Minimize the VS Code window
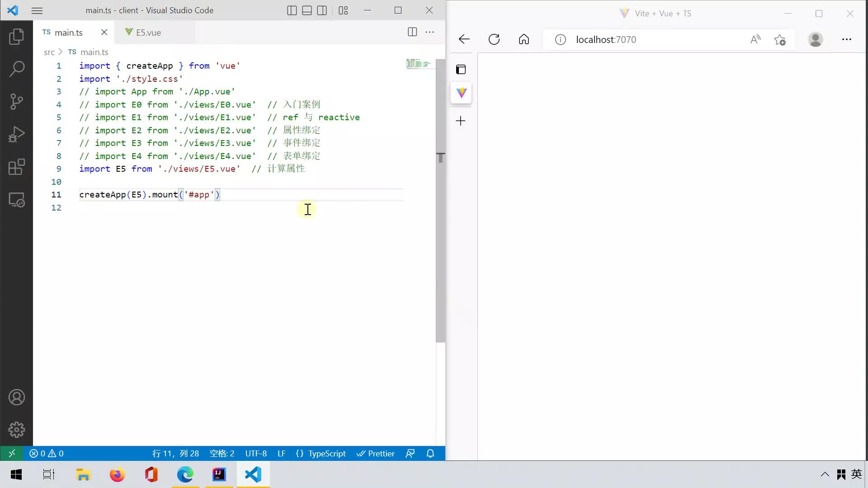The height and width of the screenshot is (488, 868). pyautogui.click(x=367, y=10)
